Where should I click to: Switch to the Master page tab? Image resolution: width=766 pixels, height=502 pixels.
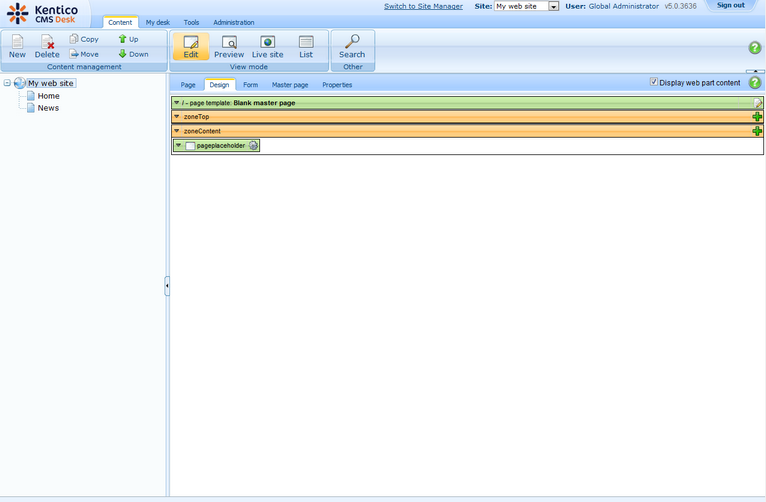[289, 85]
